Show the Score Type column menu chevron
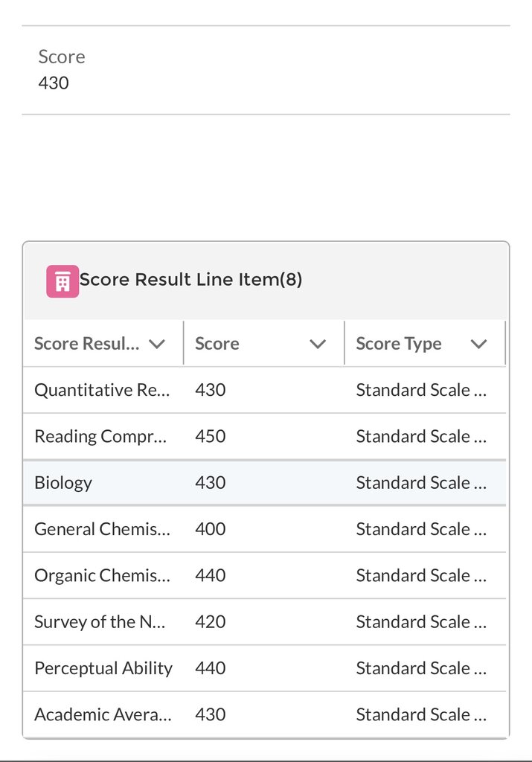 click(478, 344)
